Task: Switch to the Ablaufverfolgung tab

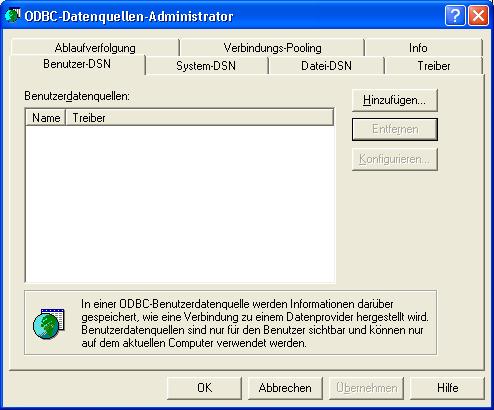Action: 95,48
